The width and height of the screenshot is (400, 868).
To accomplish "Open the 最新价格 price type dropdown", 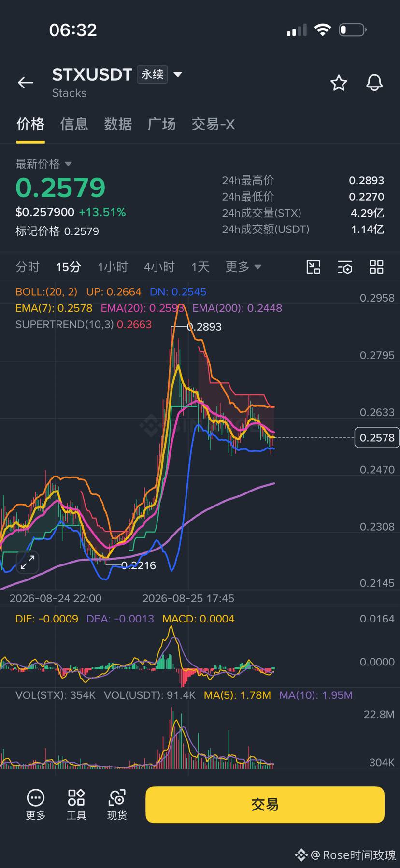I will [43, 164].
